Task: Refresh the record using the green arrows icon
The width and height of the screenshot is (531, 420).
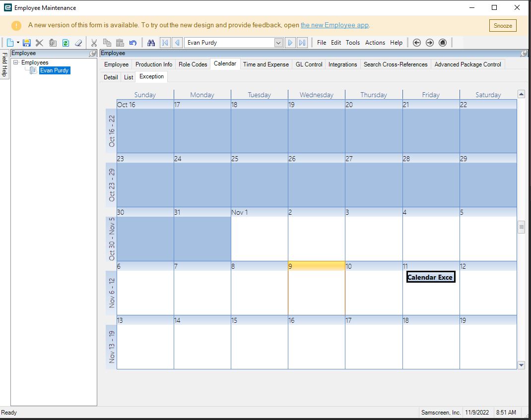Action: coord(66,43)
